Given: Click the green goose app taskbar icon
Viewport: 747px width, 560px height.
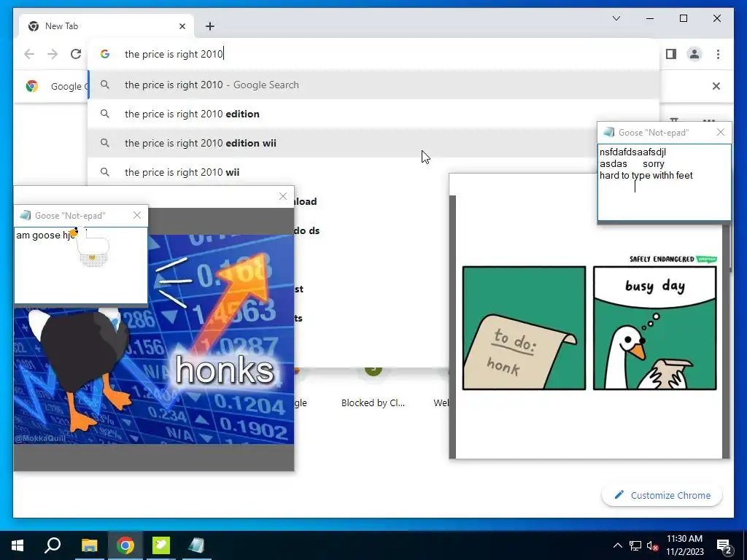Looking at the screenshot, I should (x=161, y=545).
